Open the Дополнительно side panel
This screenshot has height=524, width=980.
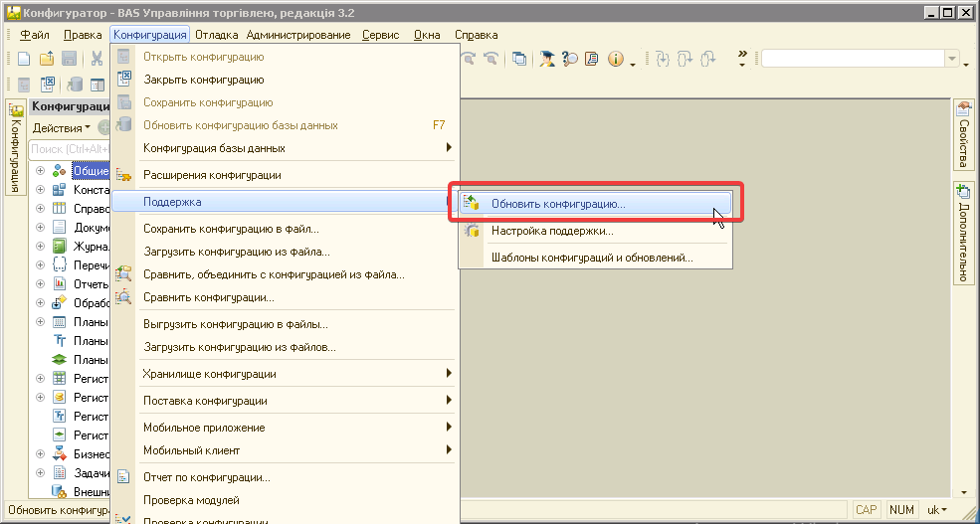point(963,234)
